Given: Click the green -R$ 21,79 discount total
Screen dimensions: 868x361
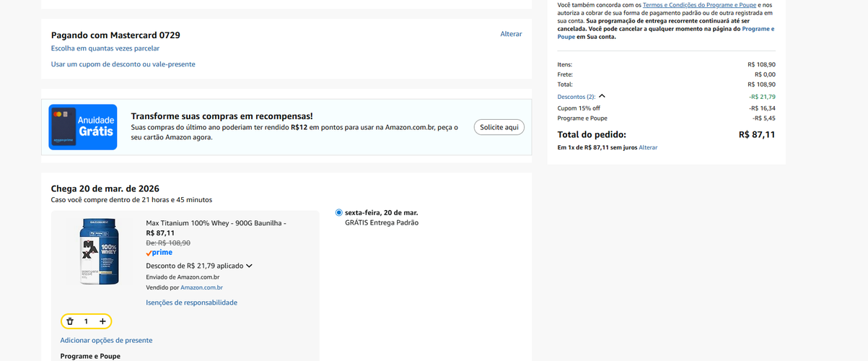Looking at the screenshot, I should click(x=762, y=96).
